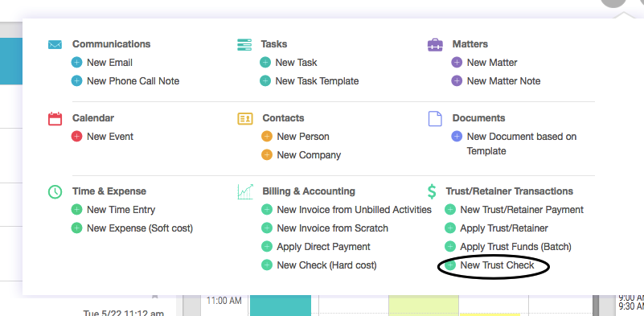Image resolution: width=644 pixels, height=316 pixels.
Task: Select Apply Direct Payment
Action: click(x=324, y=247)
